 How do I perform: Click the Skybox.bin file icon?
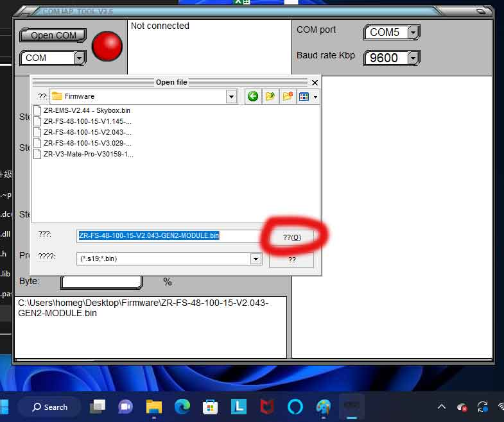(38, 110)
